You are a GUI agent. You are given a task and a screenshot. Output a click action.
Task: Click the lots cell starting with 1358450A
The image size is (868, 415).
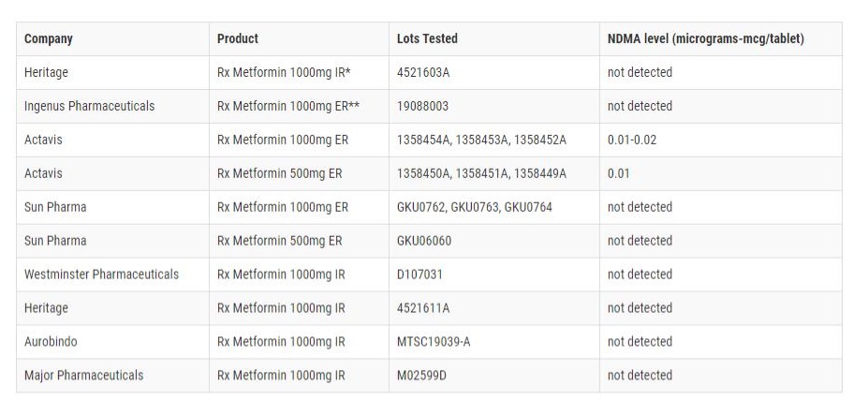[x=481, y=173]
